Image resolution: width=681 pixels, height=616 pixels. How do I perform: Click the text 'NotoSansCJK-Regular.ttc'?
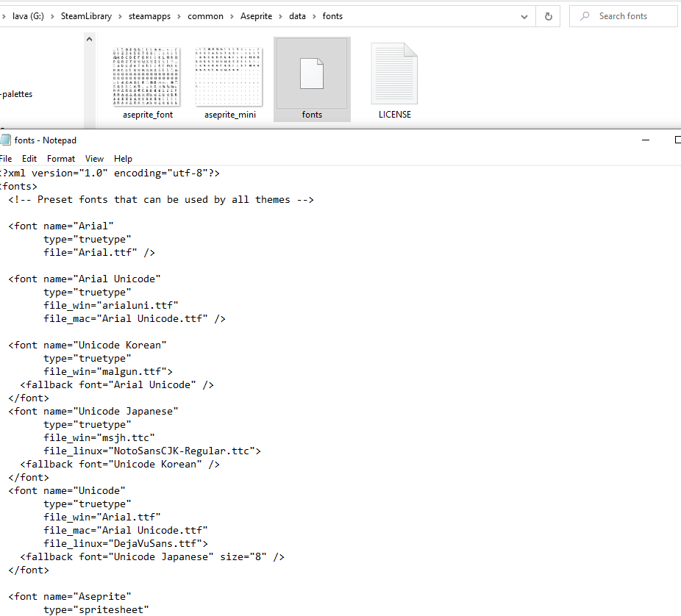pyautogui.click(x=182, y=451)
